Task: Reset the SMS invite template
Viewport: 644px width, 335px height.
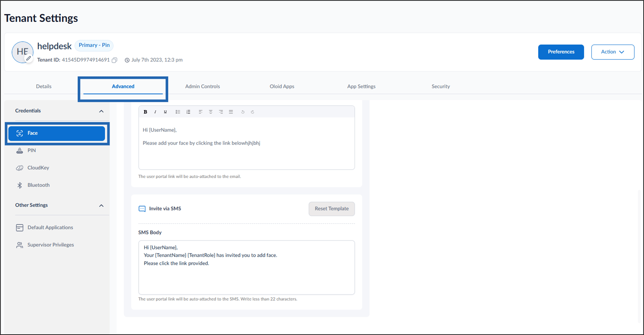Action: 332,209
